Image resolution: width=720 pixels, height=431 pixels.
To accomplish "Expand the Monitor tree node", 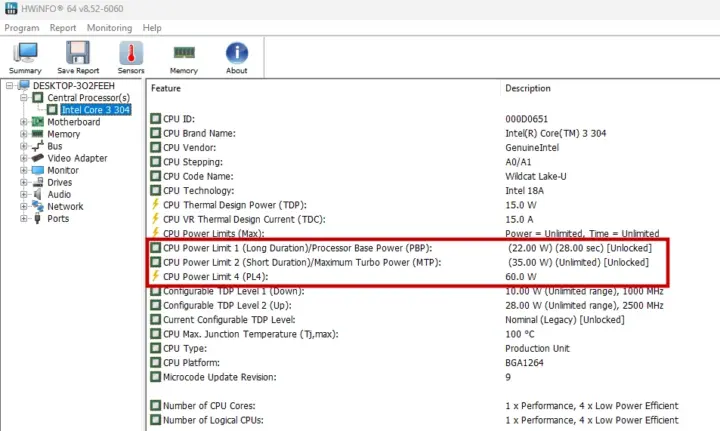I will pyautogui.click(x=23, y=170).
